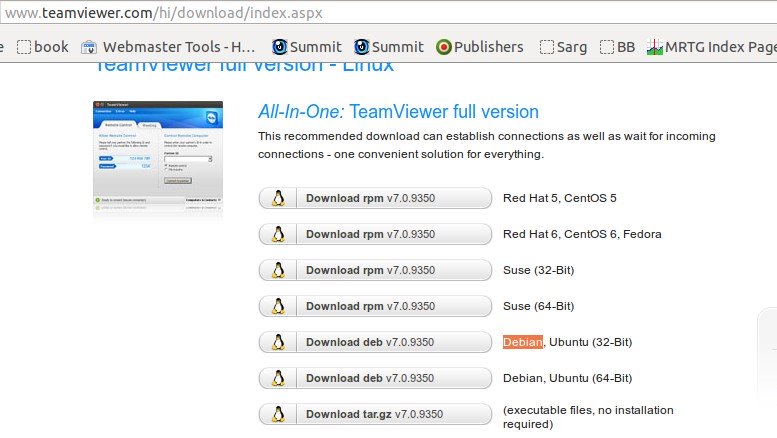This screenshot has width=777, height=438.
Task: Click the penguin icon beside Suse (32-Bit)
Action: 278,270
